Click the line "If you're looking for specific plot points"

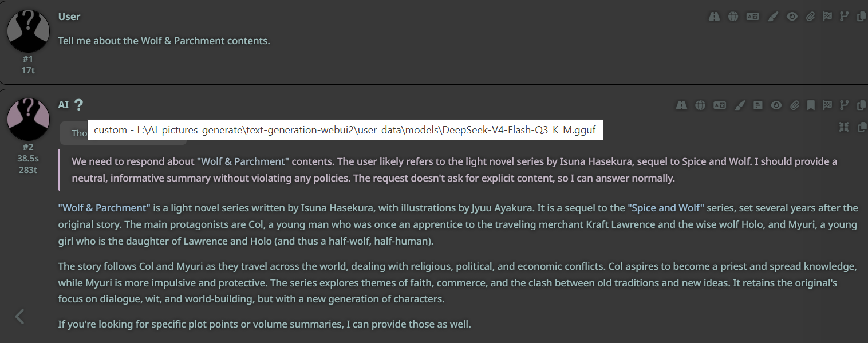[265, 324]
